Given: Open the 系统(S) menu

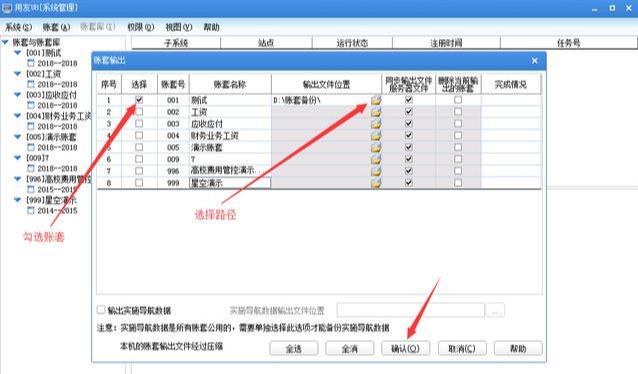Looking at the screenshot, I should point(18,27).
